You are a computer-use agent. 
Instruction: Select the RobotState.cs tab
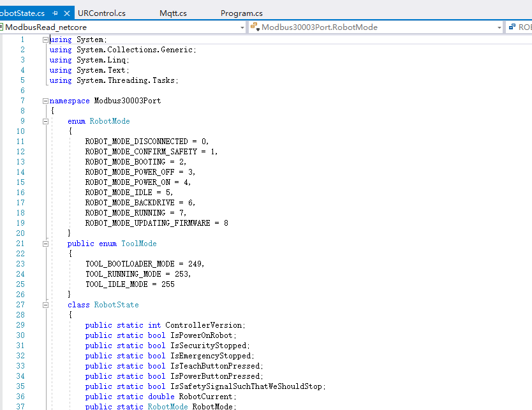pos(22,13)
